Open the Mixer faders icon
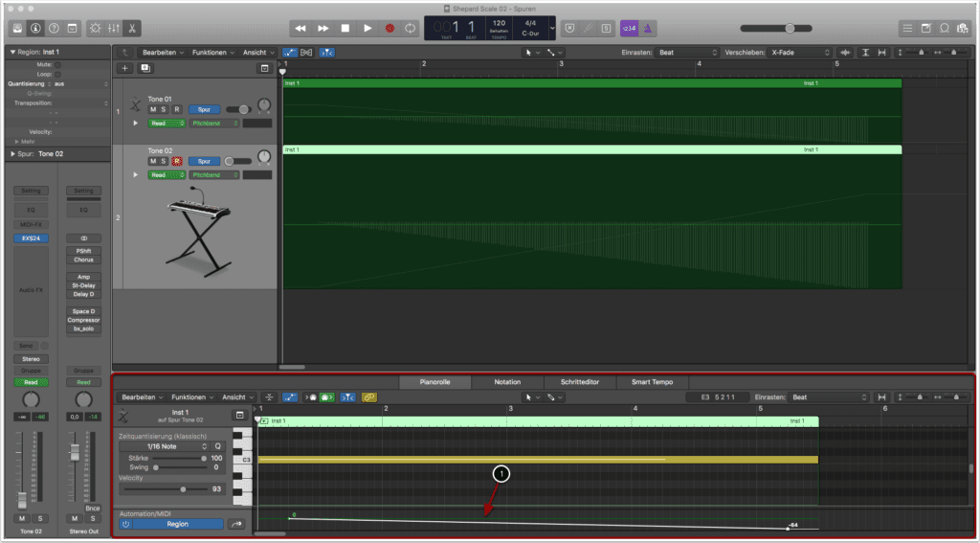The width and height of the screenshot is (980, 543). (115, 28)
